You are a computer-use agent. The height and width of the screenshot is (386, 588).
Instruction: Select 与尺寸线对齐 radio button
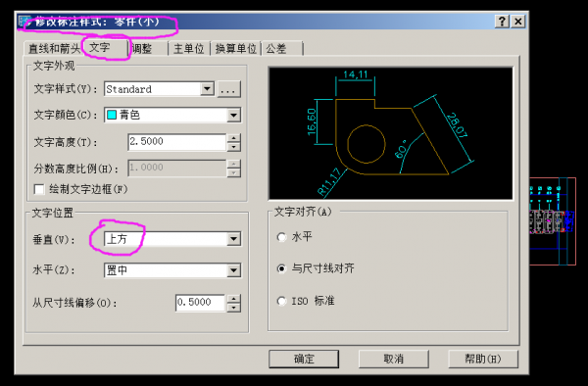(281, 268)
